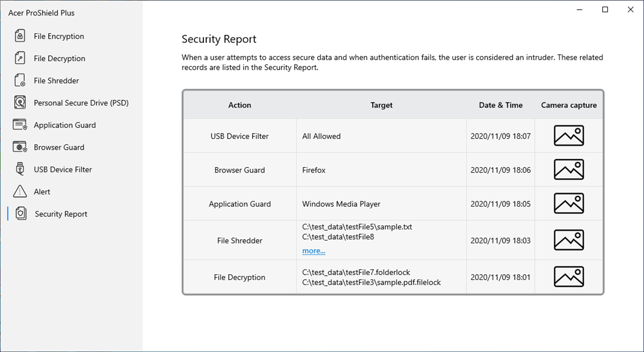Image resolution: width=644 pixels, height=352 pixels.
Task: View File Shredder row camera capture
Action: [x=569, y=240]
